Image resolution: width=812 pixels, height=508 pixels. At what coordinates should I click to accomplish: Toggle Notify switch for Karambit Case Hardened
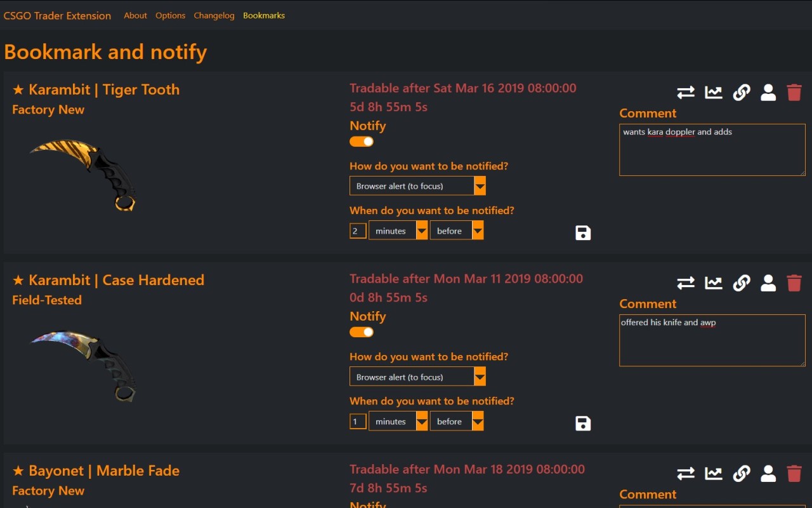[362, 332]
